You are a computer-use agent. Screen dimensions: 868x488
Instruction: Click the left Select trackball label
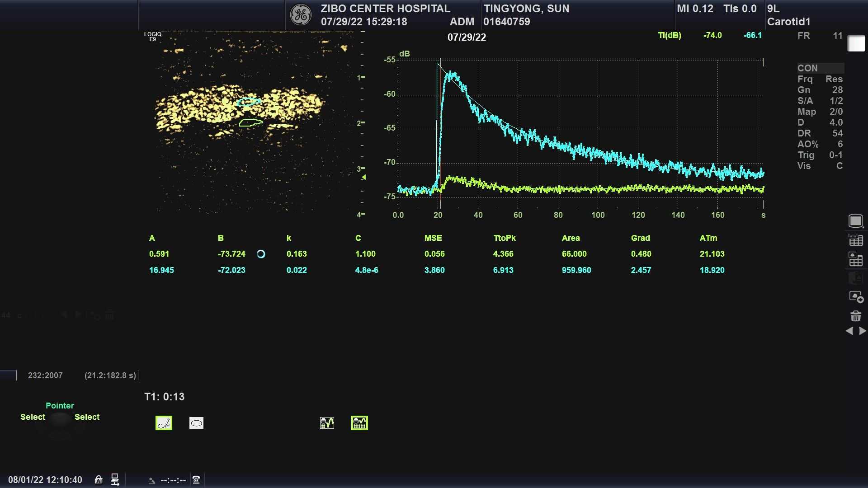[33, 417]
